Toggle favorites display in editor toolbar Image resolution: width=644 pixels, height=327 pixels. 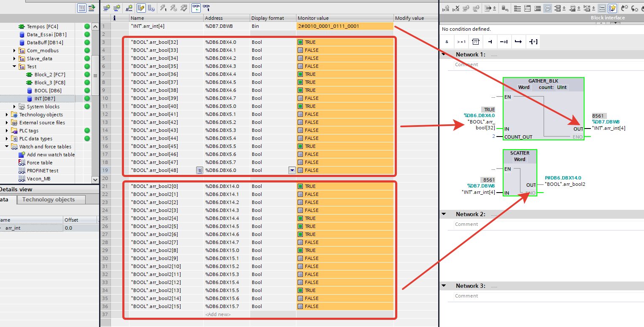click(x=612, y=8)
